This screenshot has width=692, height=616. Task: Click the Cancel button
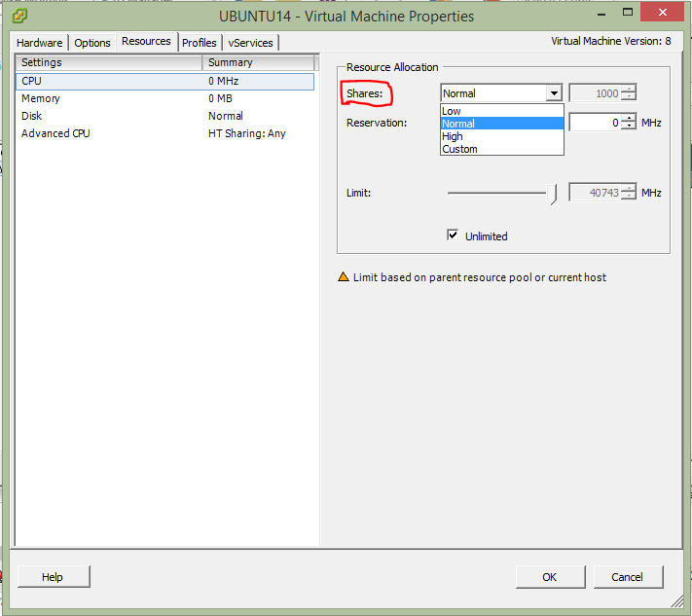[627, 577]
